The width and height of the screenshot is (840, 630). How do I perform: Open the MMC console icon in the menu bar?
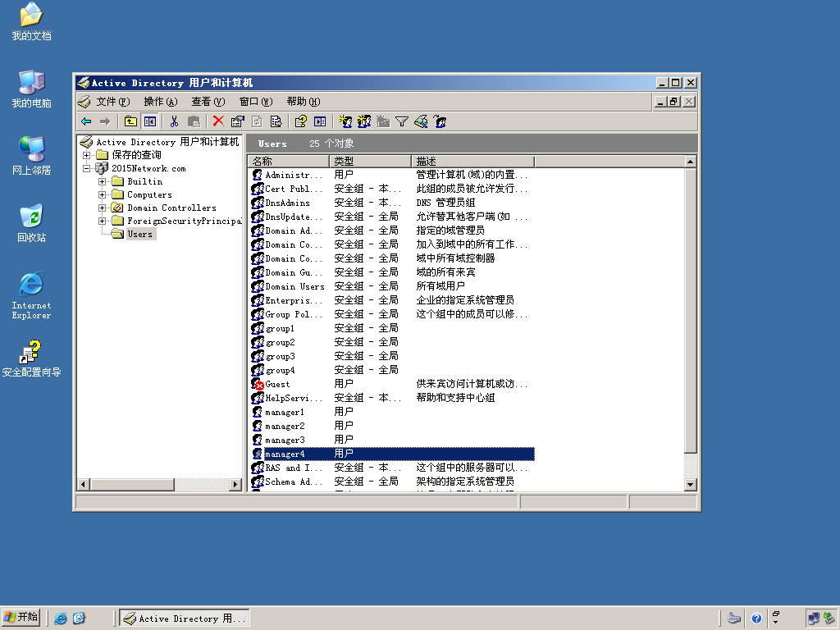pos(84,101)
